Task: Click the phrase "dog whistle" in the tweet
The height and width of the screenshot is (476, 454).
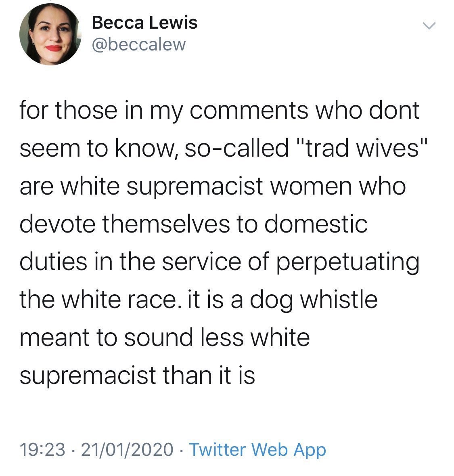Action: pos(314,300)
